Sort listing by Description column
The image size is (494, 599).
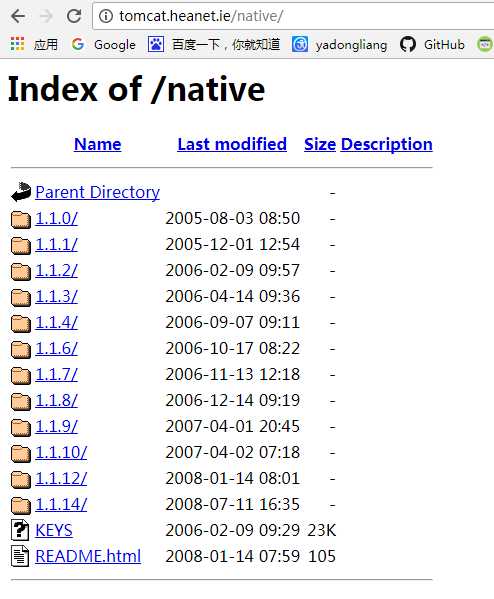387,144
